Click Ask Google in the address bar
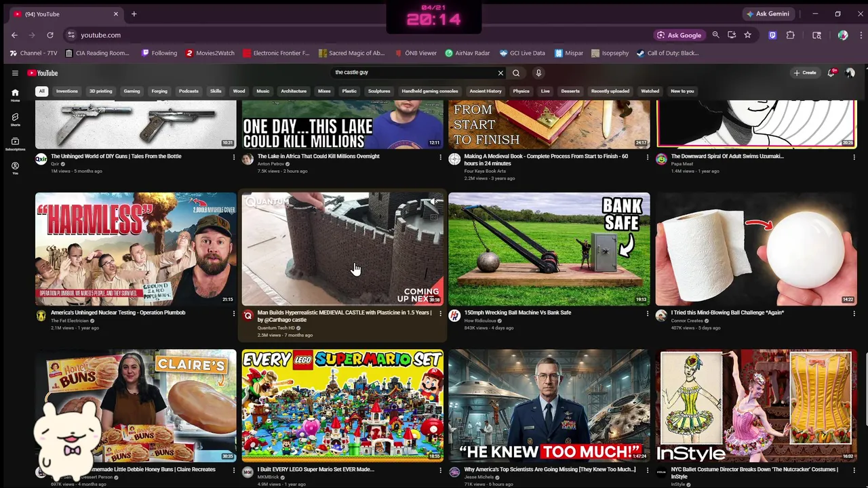 click(x=679, y=35)
